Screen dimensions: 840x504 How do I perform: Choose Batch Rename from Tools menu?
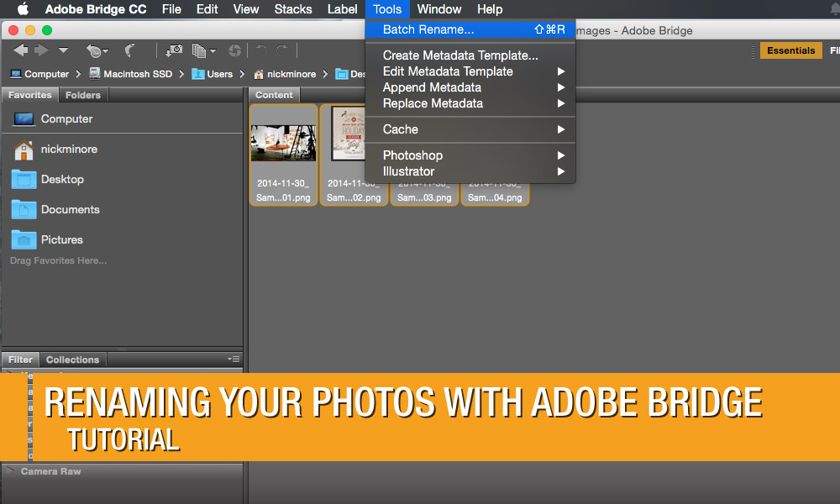coord(470,29)
